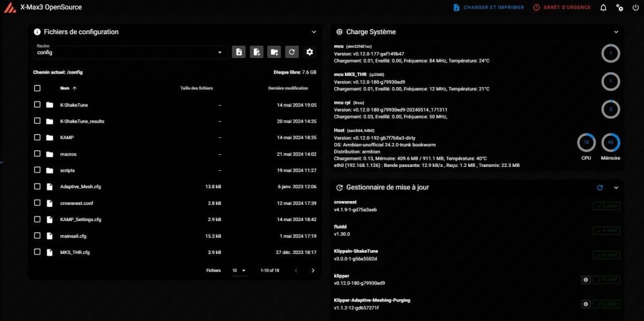Trigger the Arrêt d'urgence emergency stop
This screenshot has width=644, height=321.
coord(562,7)
